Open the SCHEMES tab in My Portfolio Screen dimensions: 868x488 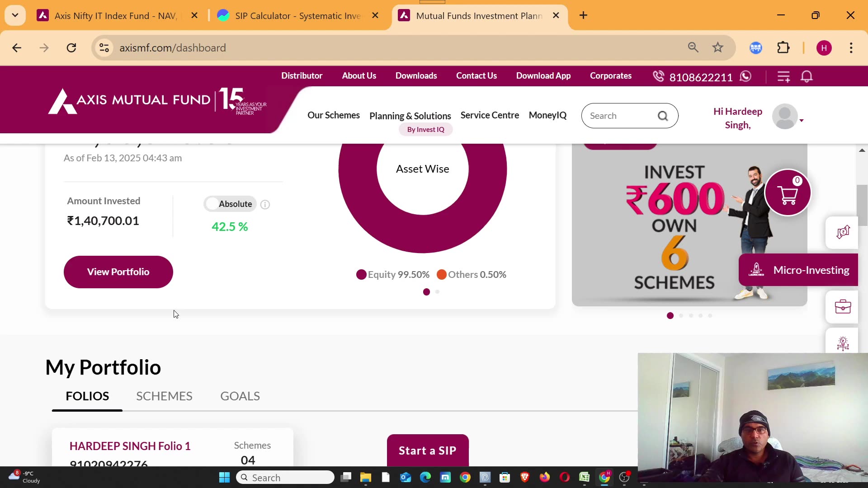click(164, 396)
